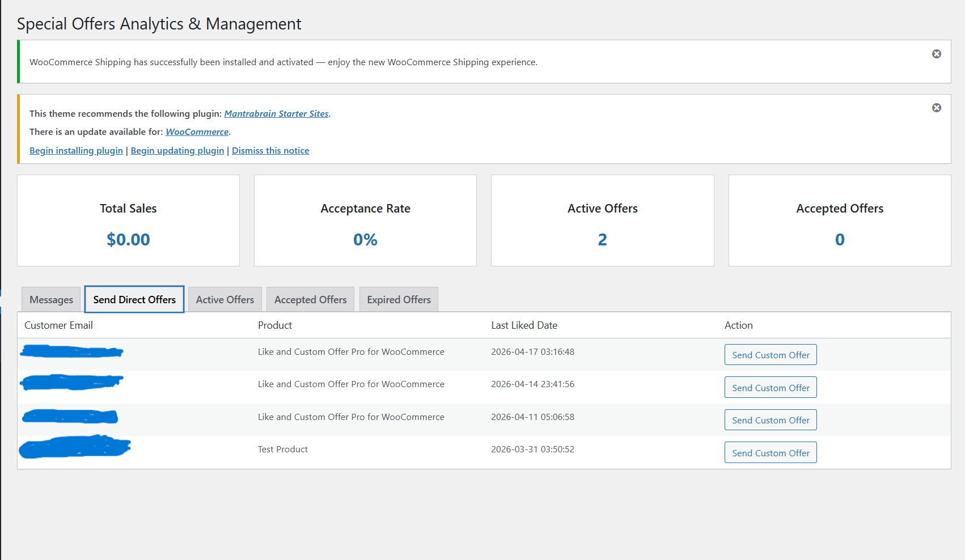Open the Mantrabrain Starter Sites link
The width and height of the screenshot is (965, 560).
pyautogui.click(x=276, y=113)
